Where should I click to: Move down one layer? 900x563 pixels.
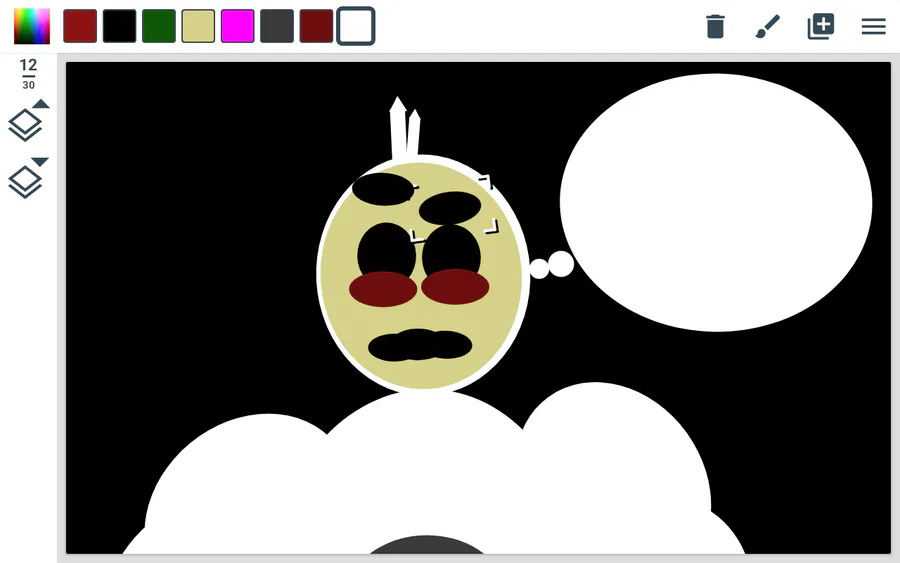[x=28, y=178]
